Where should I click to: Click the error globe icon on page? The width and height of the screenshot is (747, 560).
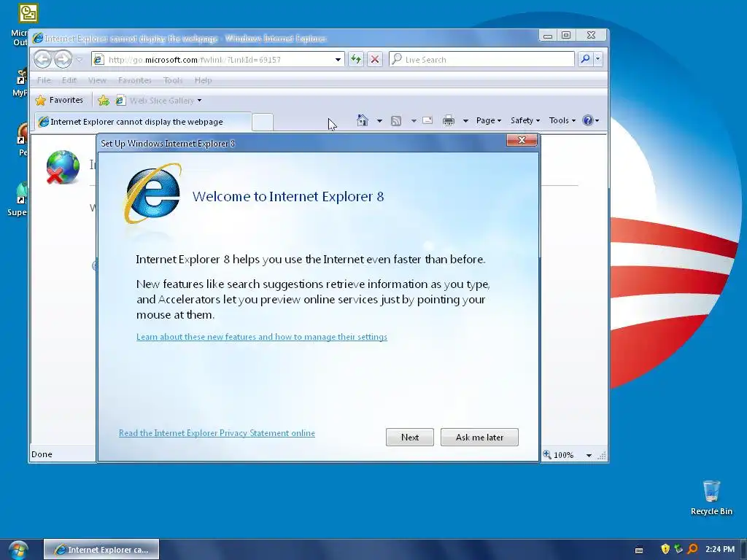tap(63, 167)
